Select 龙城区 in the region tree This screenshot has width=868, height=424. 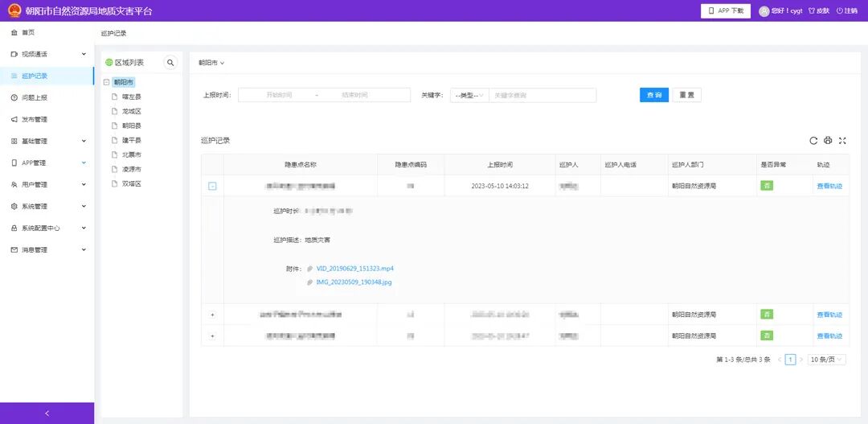click(131, 111)
